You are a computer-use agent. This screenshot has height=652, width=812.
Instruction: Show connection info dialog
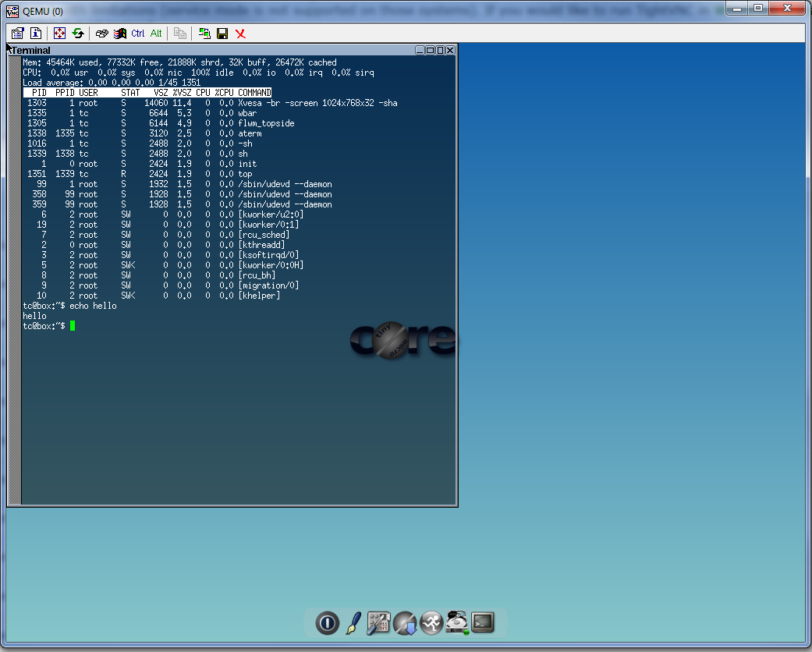click(x=36, y=34)
